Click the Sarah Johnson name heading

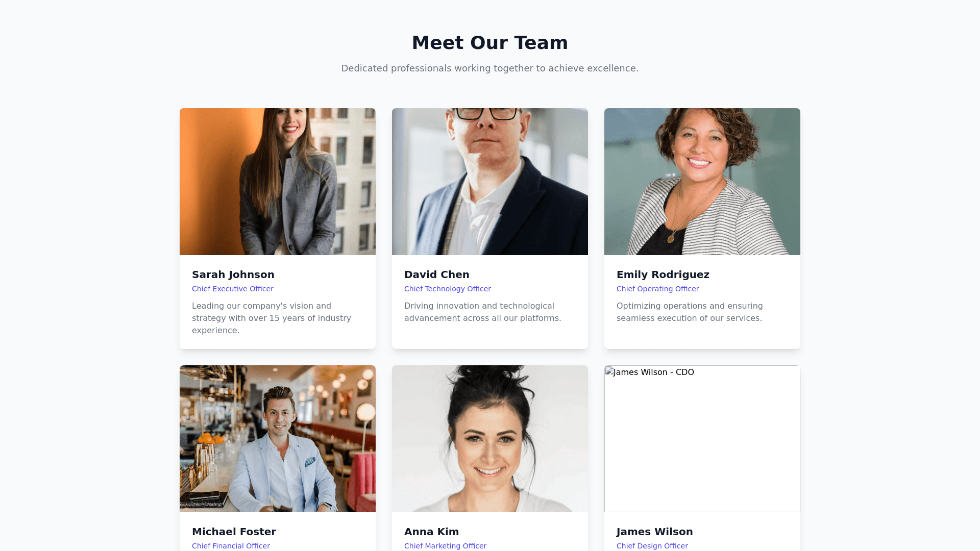click(233, 274)
